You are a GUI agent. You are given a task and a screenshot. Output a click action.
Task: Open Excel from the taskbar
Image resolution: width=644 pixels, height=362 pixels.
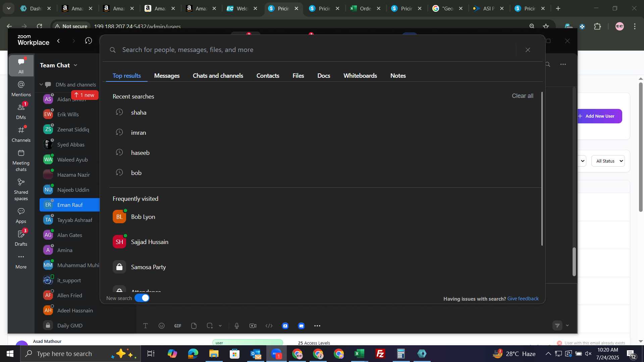point(360,354)
